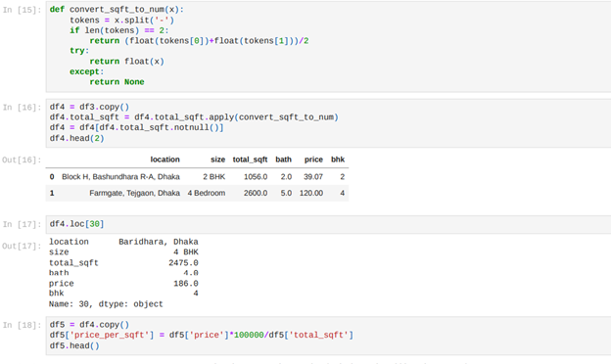Click the df4.loc[30] code cell

(328, 224)
